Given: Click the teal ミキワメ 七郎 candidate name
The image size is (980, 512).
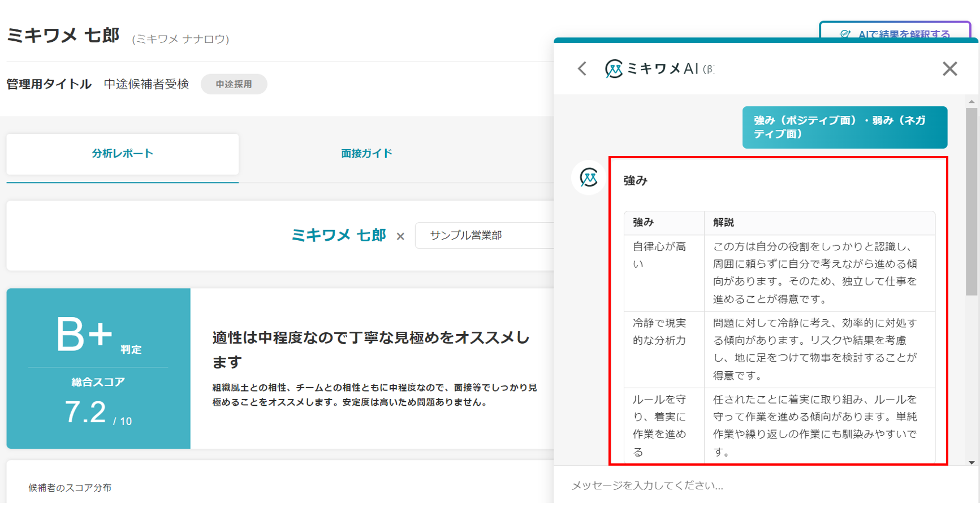Looking at the screenshot, I should pos(338,235).
